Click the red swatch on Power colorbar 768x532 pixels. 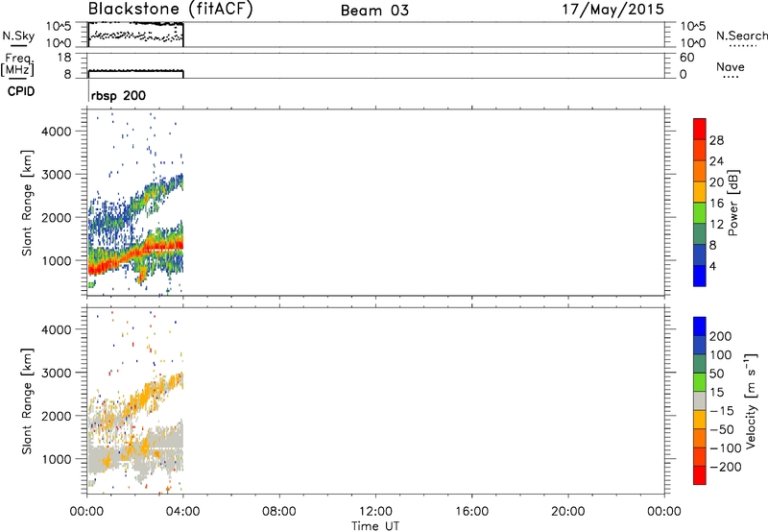700,129
